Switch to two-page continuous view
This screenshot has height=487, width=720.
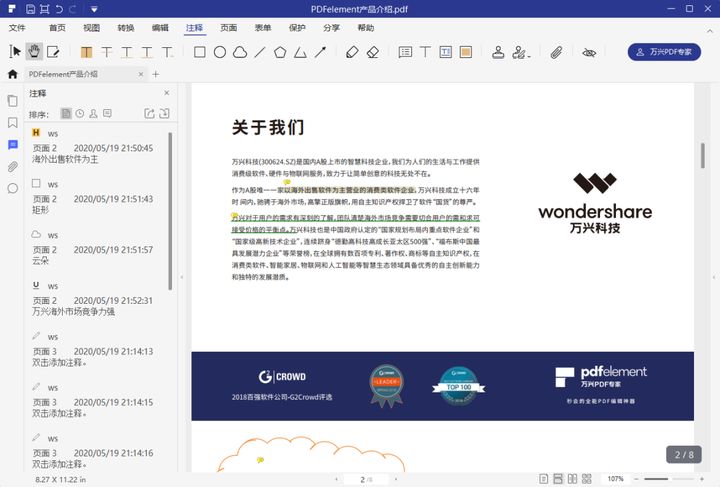[x=587, y=479]
